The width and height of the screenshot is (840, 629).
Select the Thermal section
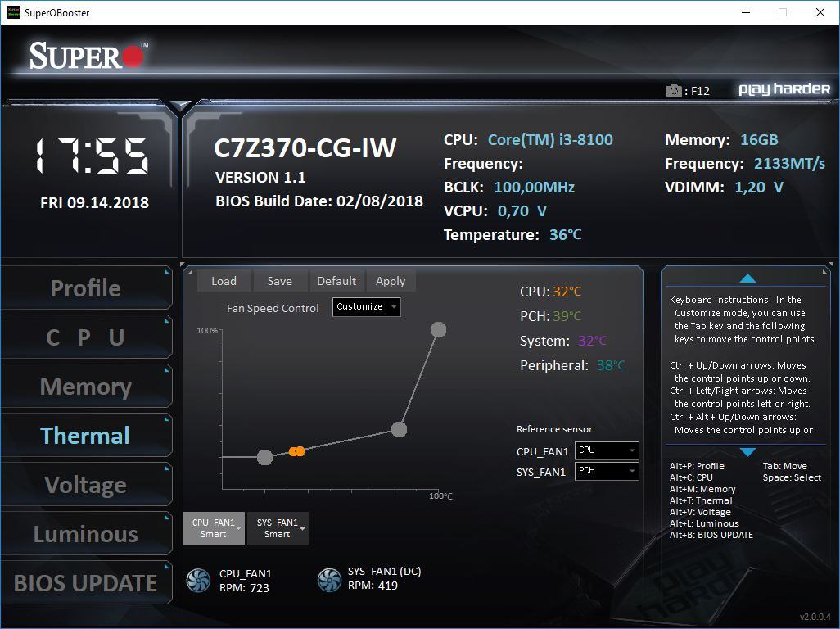(86, 435)
